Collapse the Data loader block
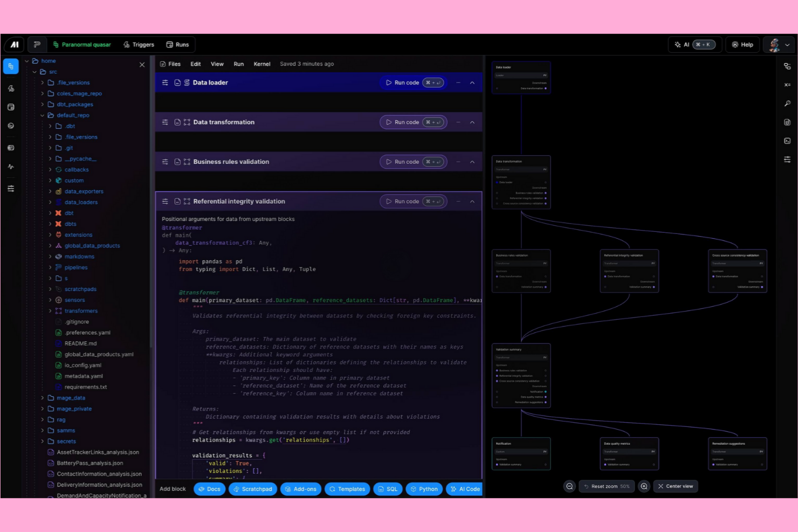Screen dimensions: 798x532 pos(472,82)
